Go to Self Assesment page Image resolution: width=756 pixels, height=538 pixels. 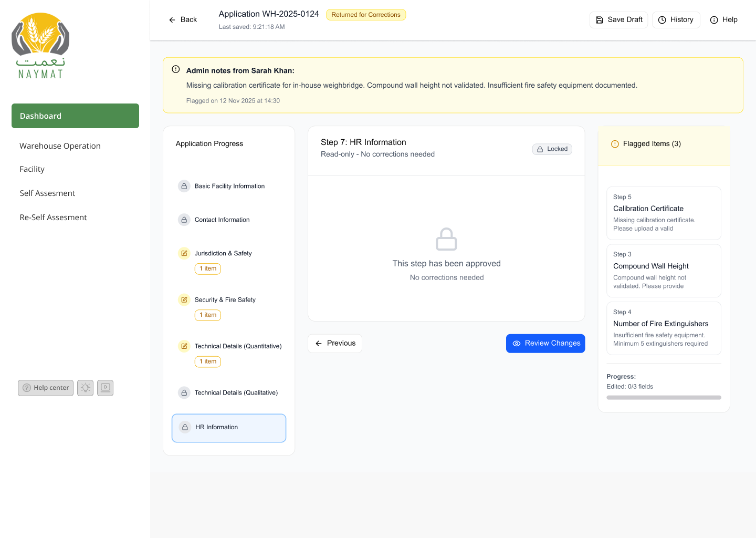point(47,193)
